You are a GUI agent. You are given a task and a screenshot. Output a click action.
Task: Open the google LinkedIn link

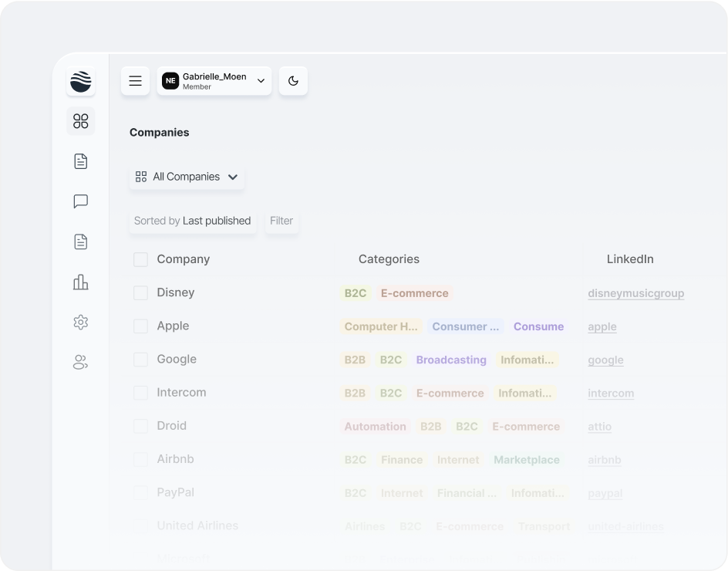pos(605,360)
